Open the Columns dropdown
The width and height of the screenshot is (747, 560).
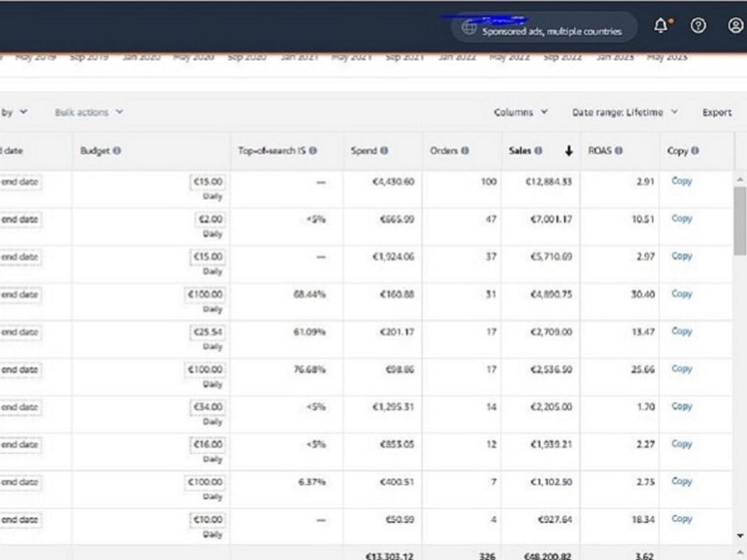click(x=521, y=113)
